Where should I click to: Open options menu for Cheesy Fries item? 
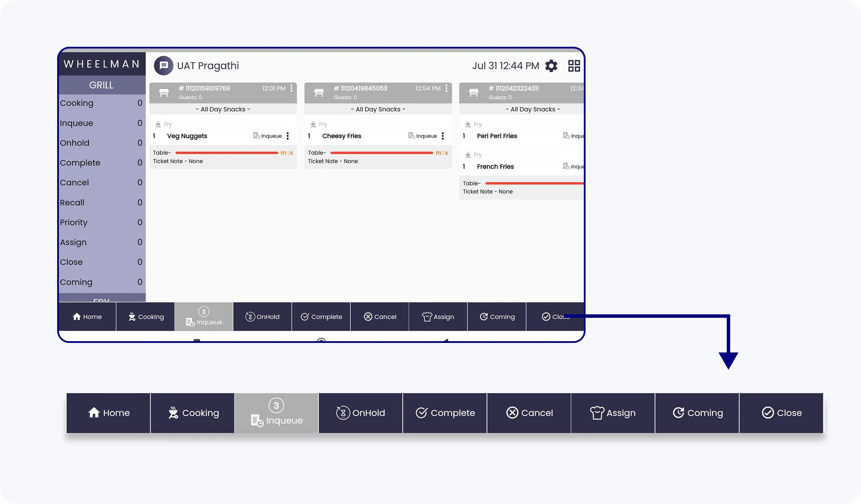pyautogui.click(x=443, y=136)
